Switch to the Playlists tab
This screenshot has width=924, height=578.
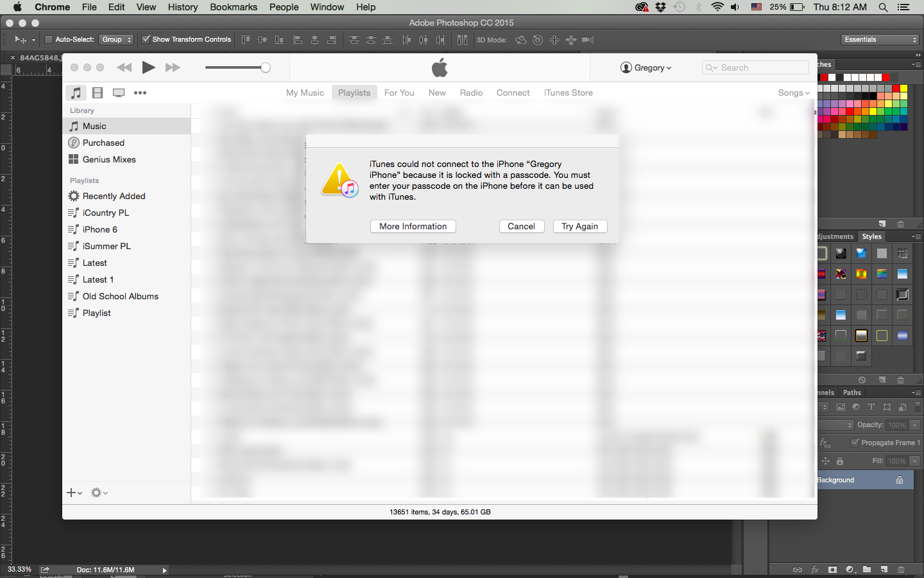(x=354, y=92)
